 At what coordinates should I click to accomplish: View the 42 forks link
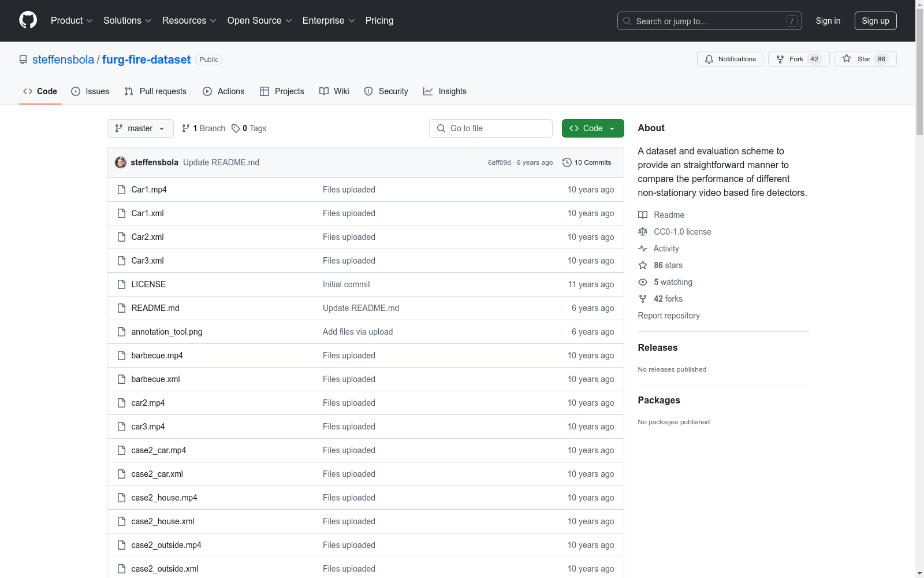click(x=661, y=299)
